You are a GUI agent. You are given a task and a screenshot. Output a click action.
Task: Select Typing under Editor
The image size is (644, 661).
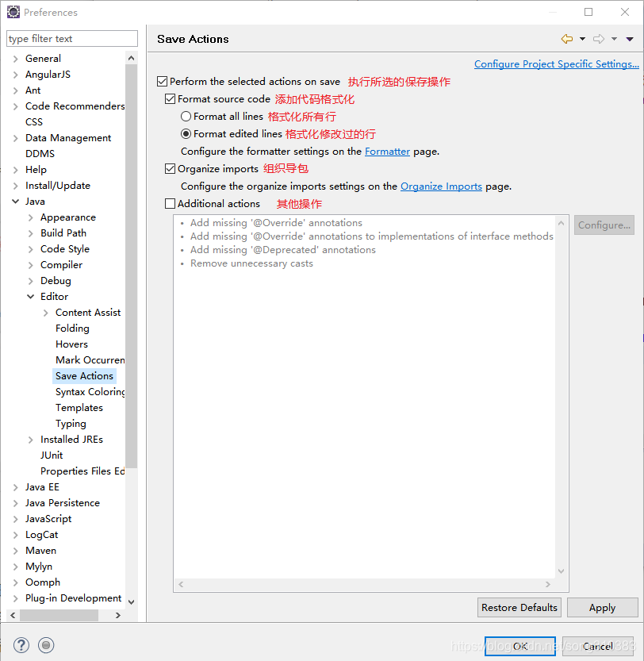pyautogui.click(x=71, y=424)
